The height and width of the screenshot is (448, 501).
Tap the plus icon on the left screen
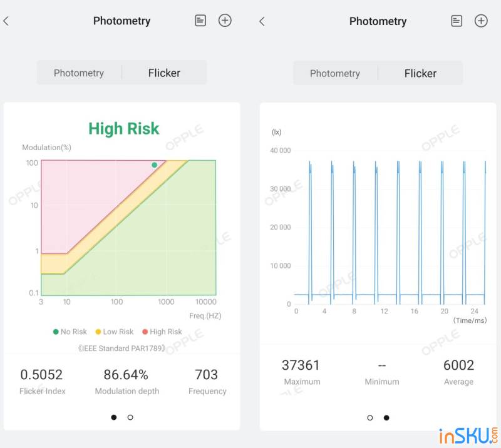(225, 21)
